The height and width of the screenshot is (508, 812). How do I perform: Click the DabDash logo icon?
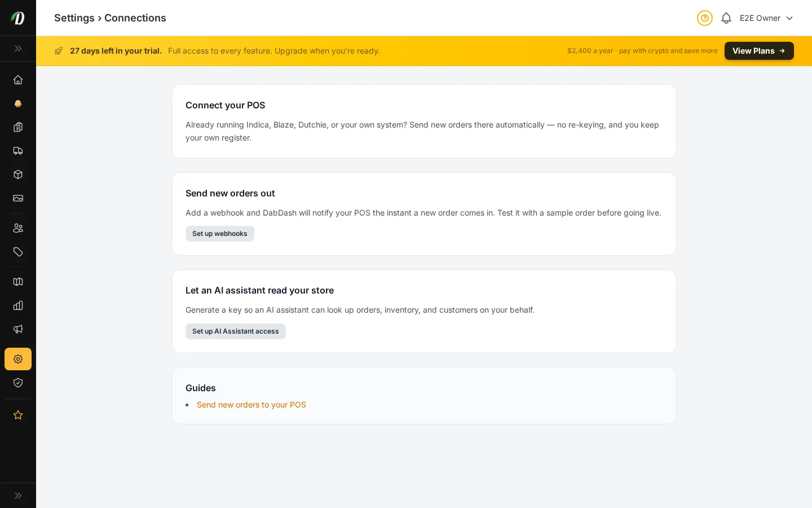point(18,18)
